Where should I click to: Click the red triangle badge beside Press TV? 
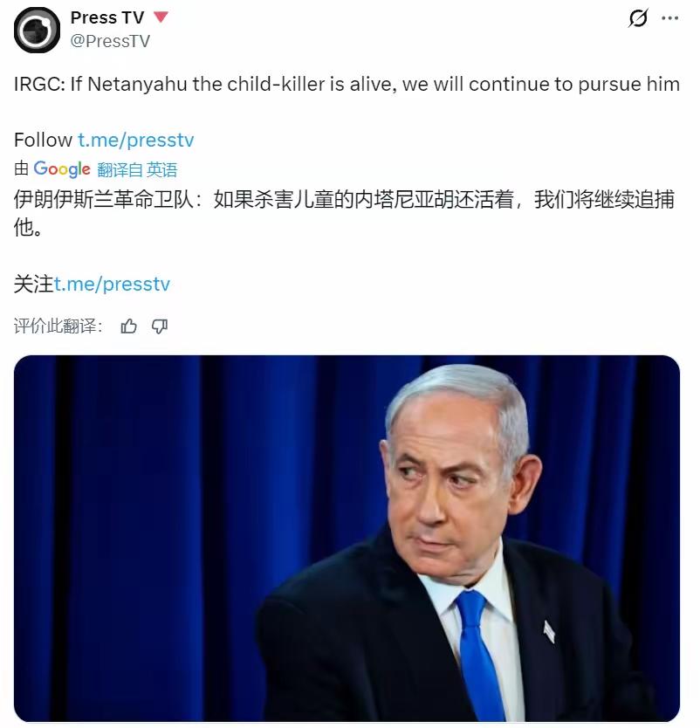tap(161, 17)
